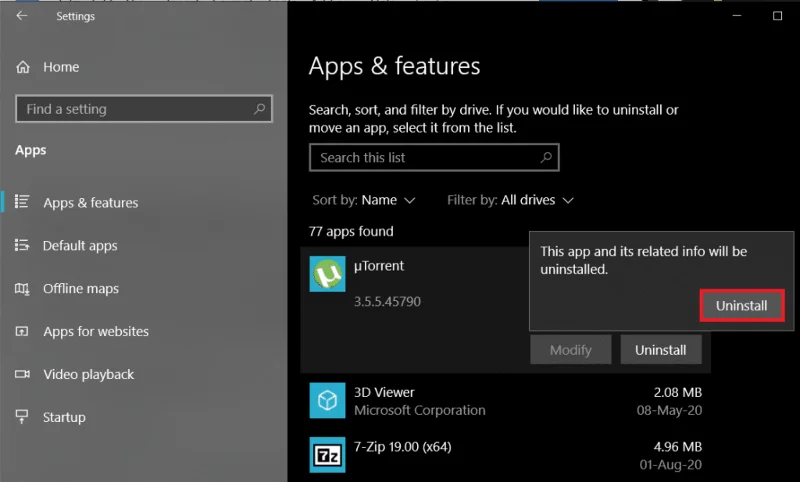800x482 pixels.
Task: Click the Startup monitor icon
Action: tap(22, 417)
